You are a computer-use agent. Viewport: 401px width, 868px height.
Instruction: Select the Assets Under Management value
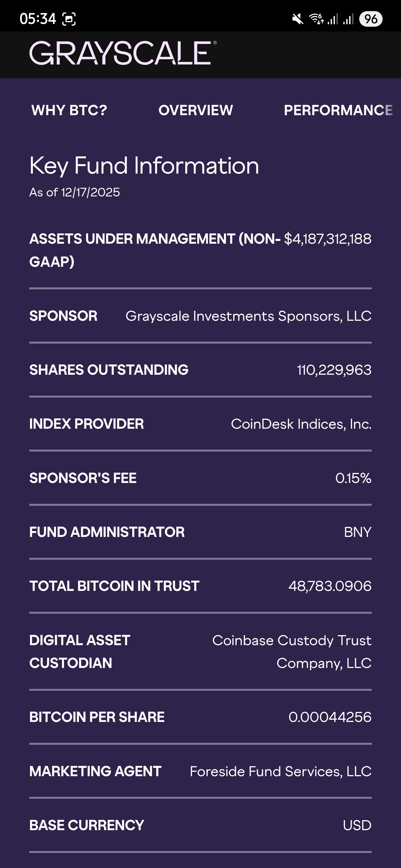pyautogui.click(x=327, y=239)
